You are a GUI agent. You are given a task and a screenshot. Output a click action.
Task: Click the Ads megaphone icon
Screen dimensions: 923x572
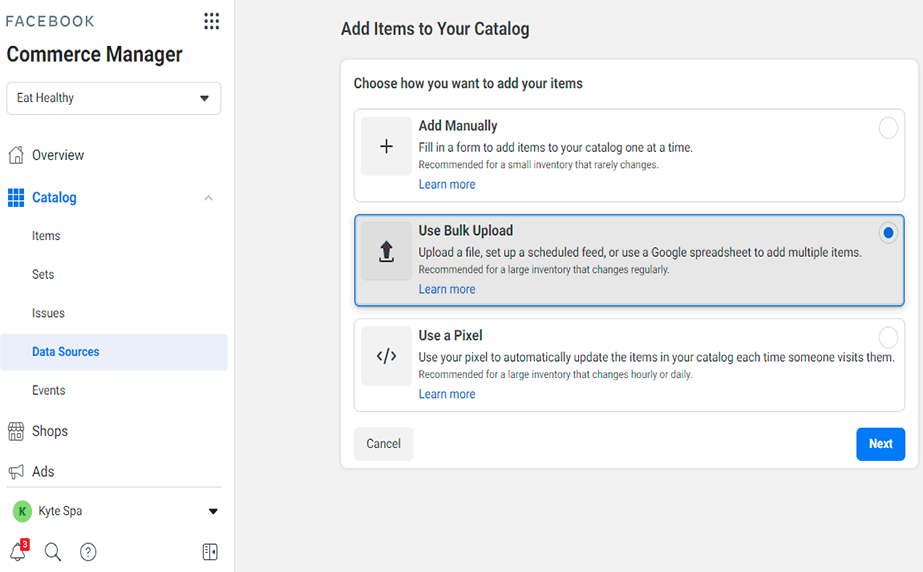tap(16, 471)
